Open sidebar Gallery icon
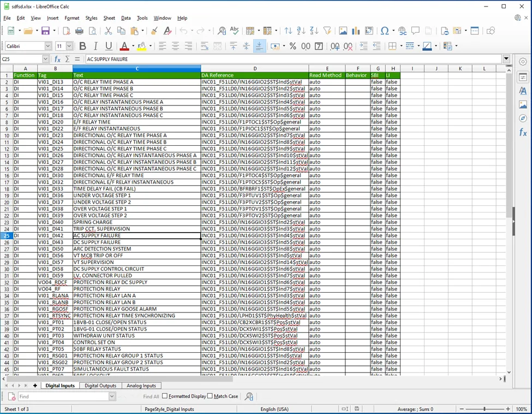This screenshot has height=414, width=532. coord(523,105)
